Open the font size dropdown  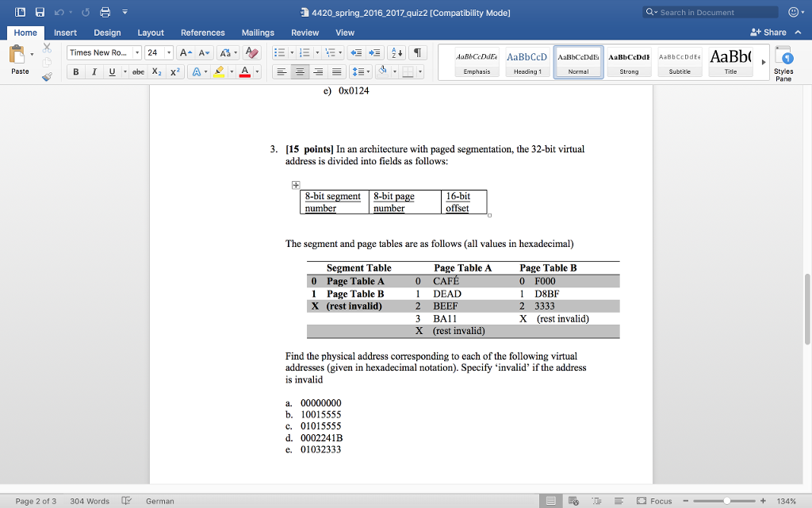[169, 52]
